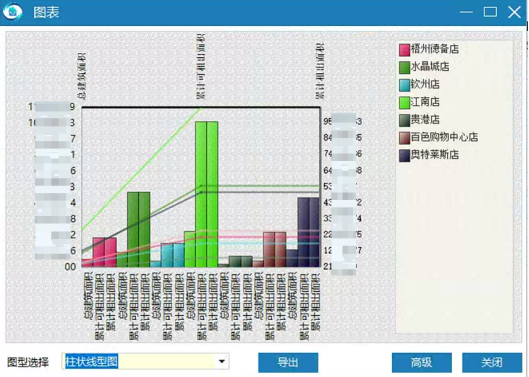Open the 图型选择 chart type dropdown arrow
This screenshot has height=377, width=529.
coord(222,361)
